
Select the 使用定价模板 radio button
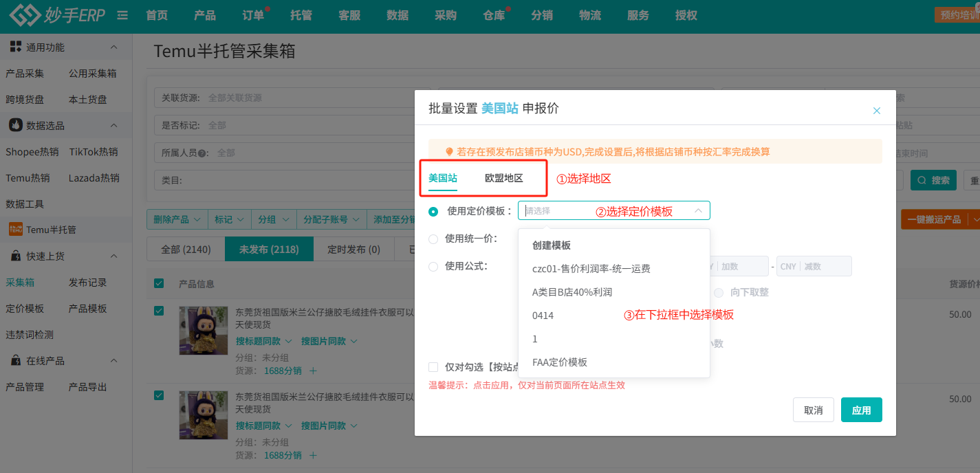[x=433, y=211]
